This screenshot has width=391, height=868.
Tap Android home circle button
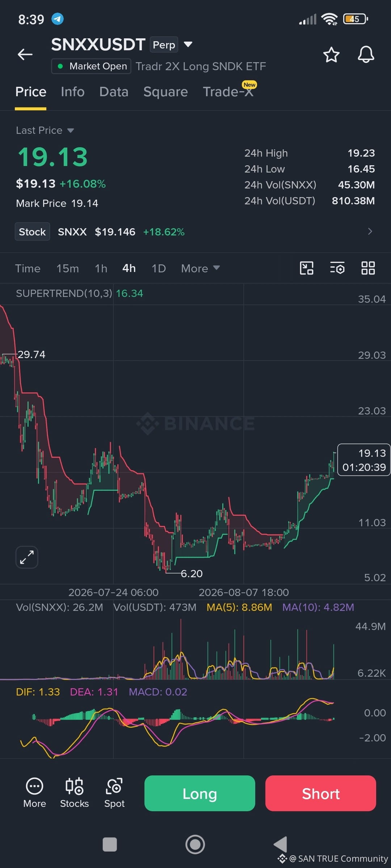coord(195,844)
